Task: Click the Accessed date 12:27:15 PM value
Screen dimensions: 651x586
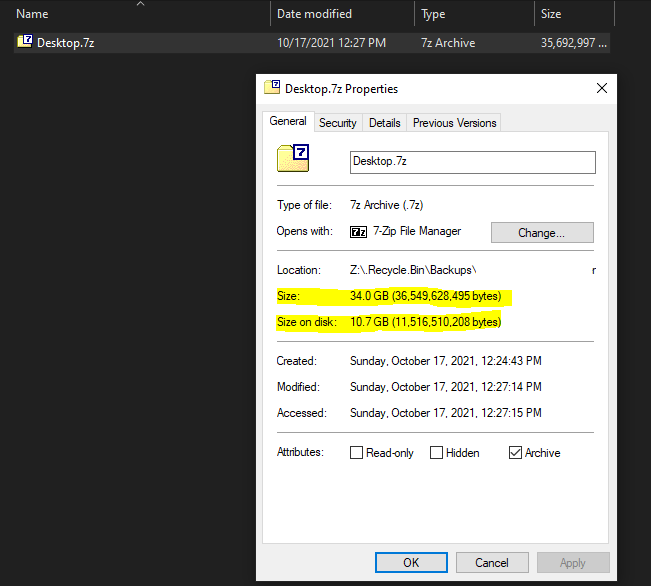Action: coord(445,413)
